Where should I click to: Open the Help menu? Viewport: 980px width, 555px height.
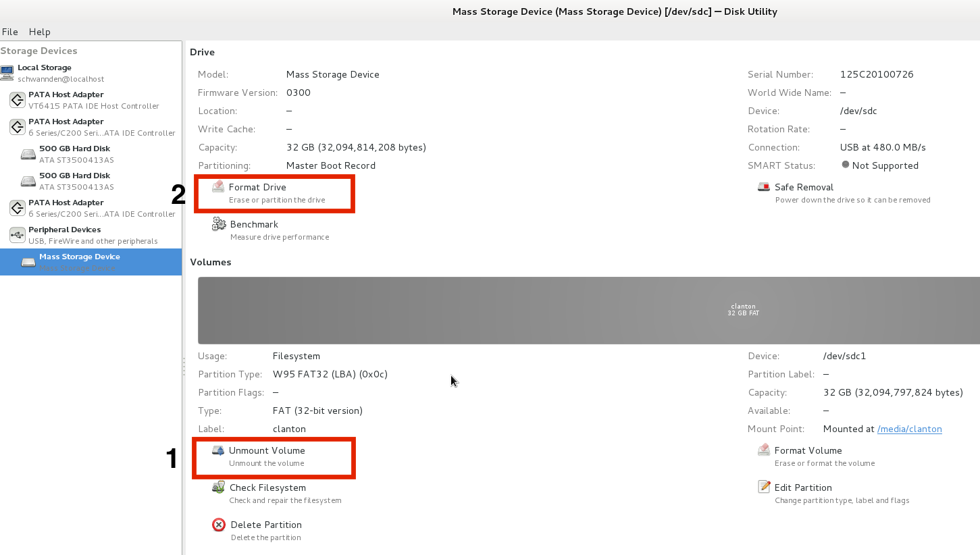40,32
